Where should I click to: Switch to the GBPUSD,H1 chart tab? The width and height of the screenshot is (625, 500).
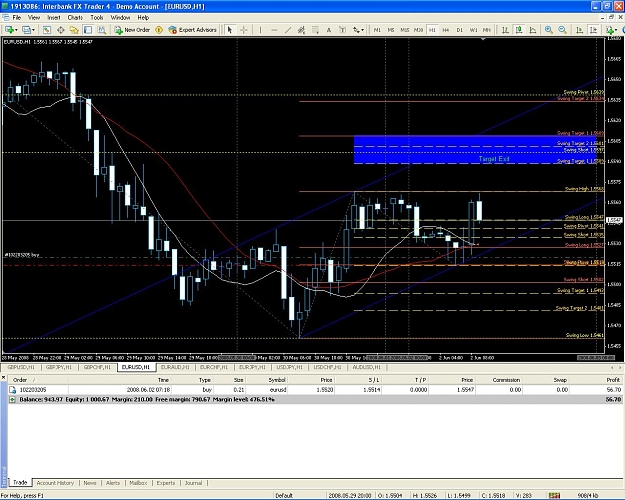(x=21, y=367)
